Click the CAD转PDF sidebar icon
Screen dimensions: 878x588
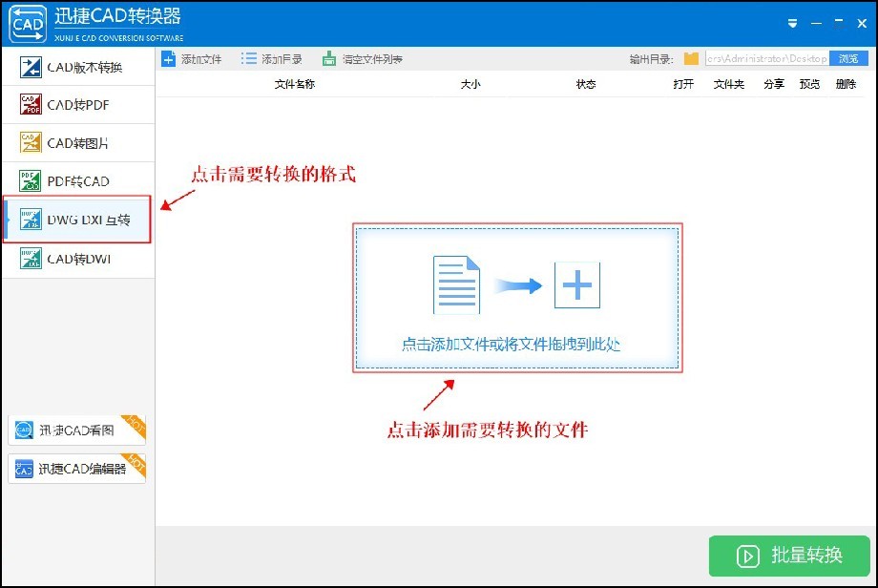(31, 104)
